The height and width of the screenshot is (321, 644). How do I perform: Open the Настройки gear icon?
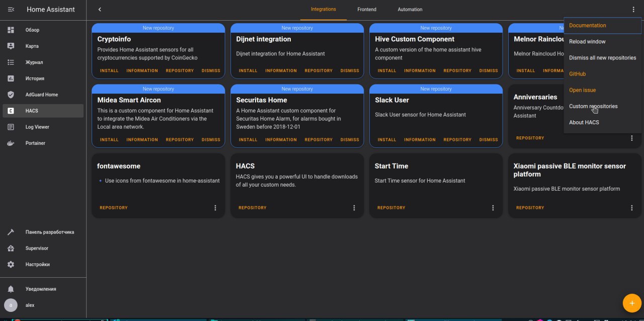click(11, 264)
